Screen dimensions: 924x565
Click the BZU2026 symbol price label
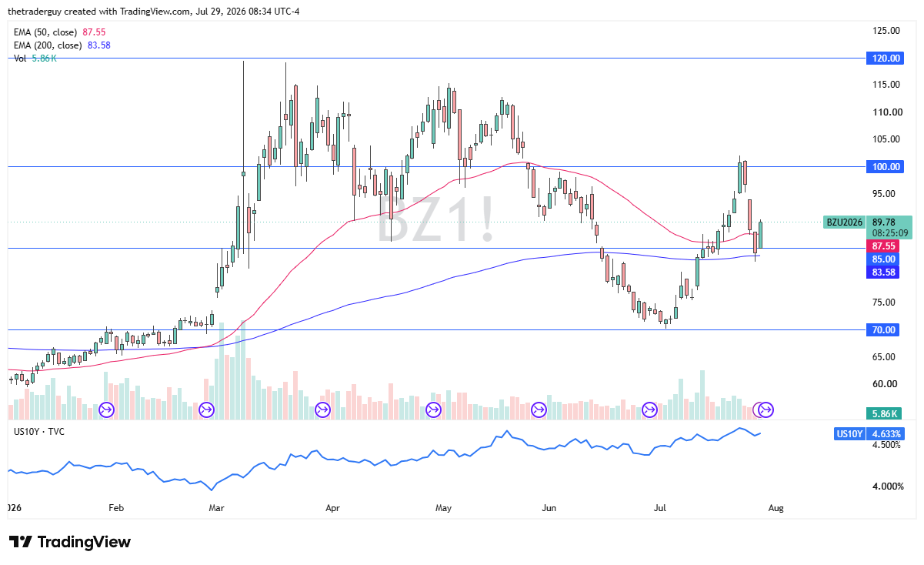tap(843, 222)
